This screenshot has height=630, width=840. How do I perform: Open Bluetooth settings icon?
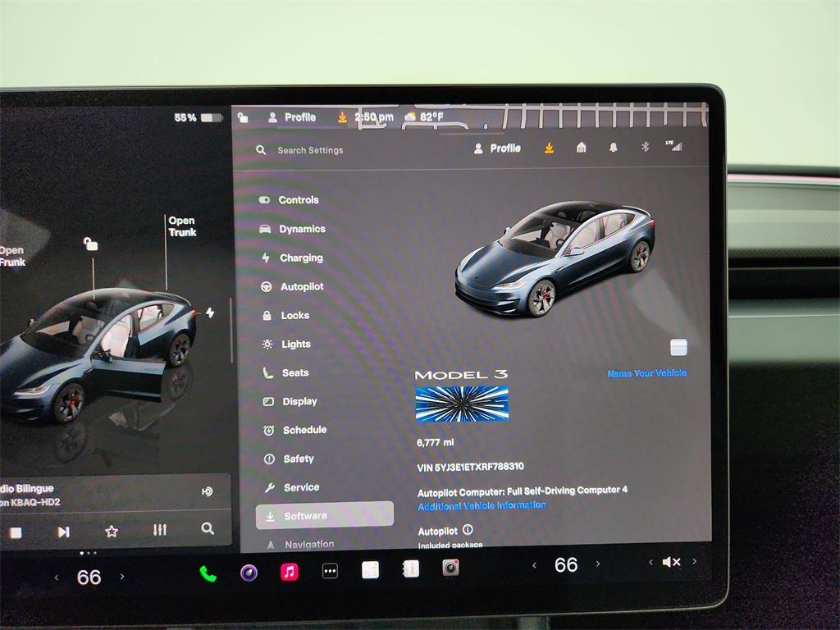pyautogui.click(x=645, y=146)
